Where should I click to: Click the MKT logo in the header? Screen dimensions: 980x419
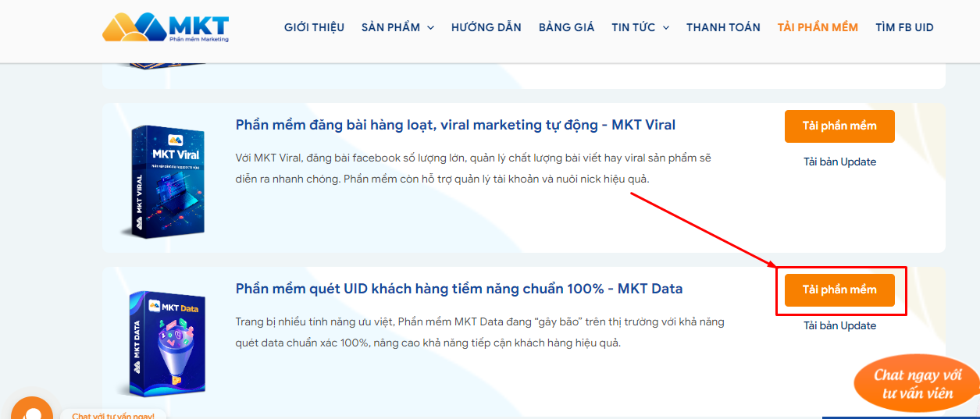(166, 27)
